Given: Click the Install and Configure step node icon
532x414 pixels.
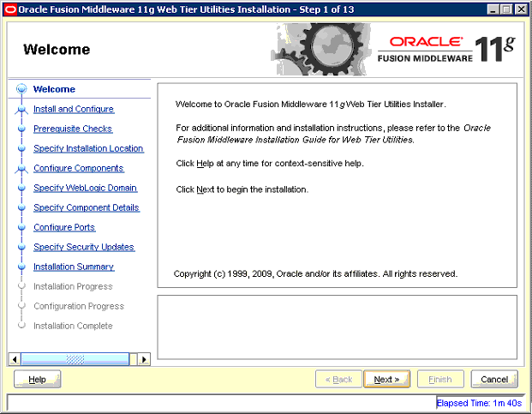Looking at the screenshot, I should [21, 109].
